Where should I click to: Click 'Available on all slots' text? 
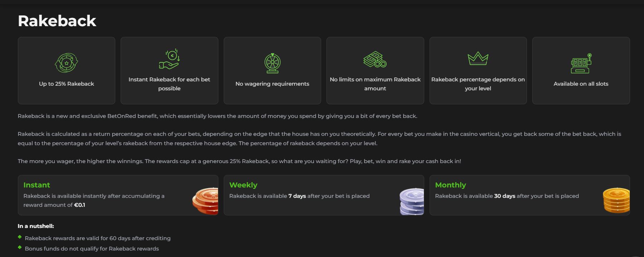[x=581, y=84]
